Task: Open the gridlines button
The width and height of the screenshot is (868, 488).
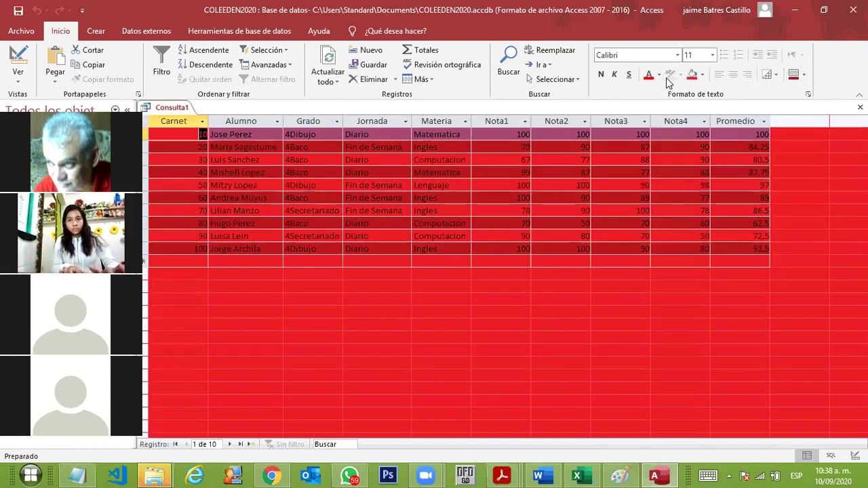Action: [x=767, y=75]
